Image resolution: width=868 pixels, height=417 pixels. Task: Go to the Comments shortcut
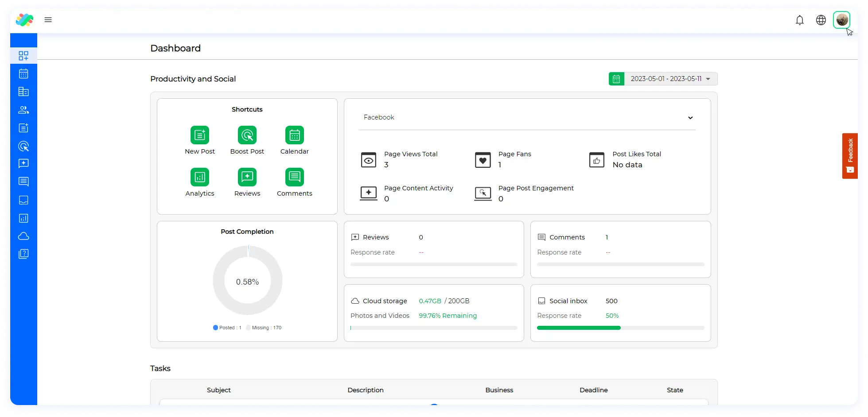[x=294, y=178]
